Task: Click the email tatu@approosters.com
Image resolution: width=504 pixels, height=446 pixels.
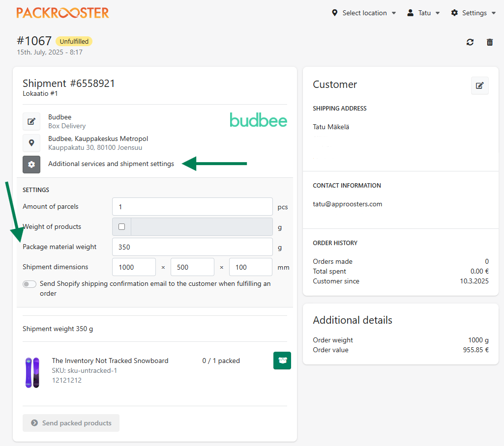Action: 348,204
